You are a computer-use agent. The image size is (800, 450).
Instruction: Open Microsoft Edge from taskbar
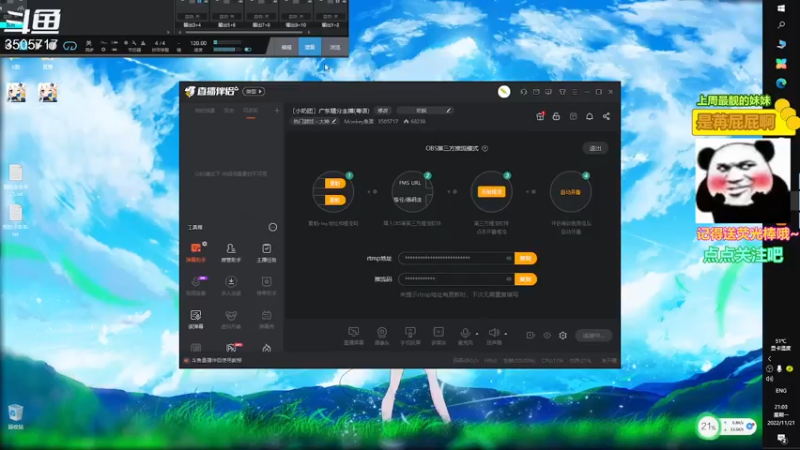781,83
